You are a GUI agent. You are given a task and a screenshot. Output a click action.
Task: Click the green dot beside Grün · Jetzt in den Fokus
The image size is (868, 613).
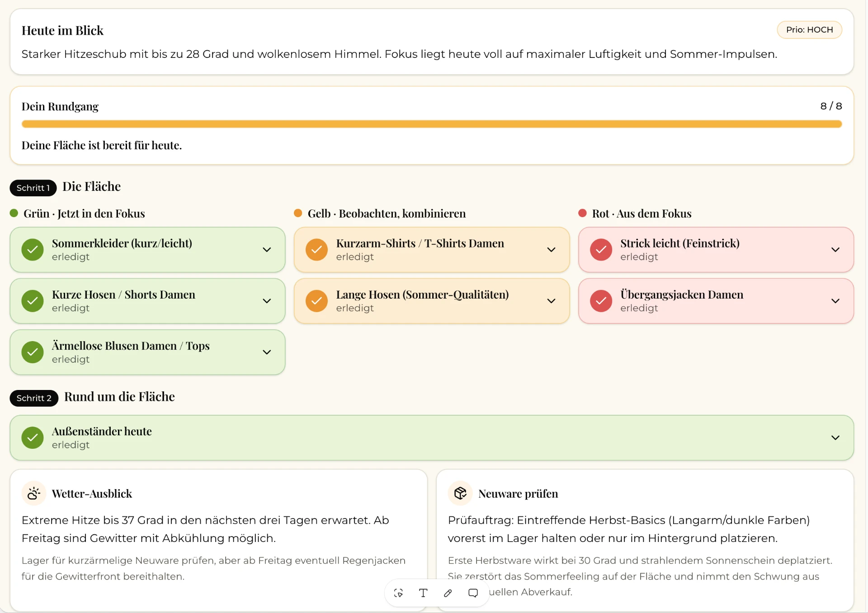14,213
